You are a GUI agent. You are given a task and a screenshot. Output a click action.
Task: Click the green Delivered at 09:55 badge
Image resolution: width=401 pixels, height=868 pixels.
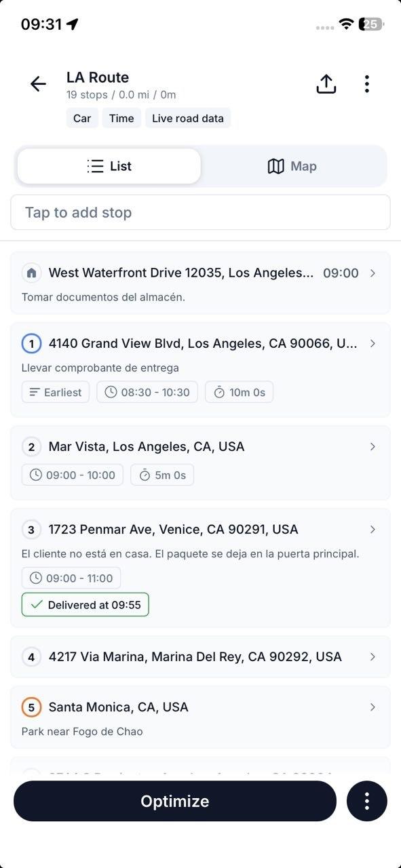pyautogui.click(x=85, y=604)
